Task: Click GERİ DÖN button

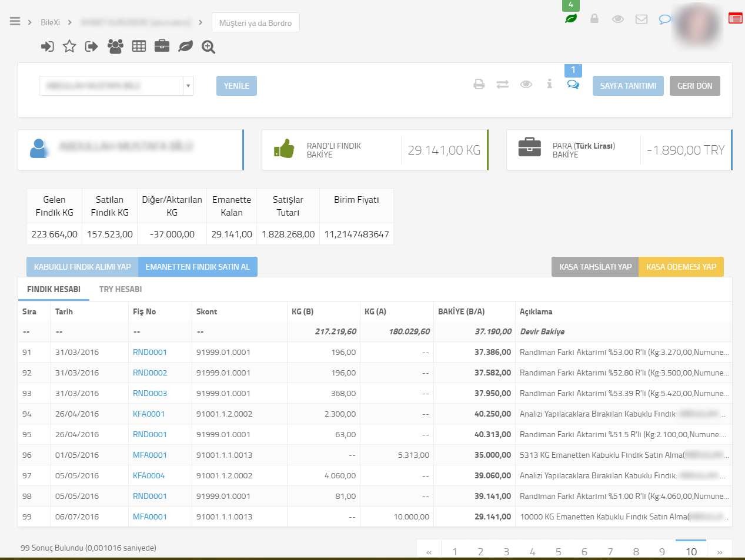Action: (695, 86)
